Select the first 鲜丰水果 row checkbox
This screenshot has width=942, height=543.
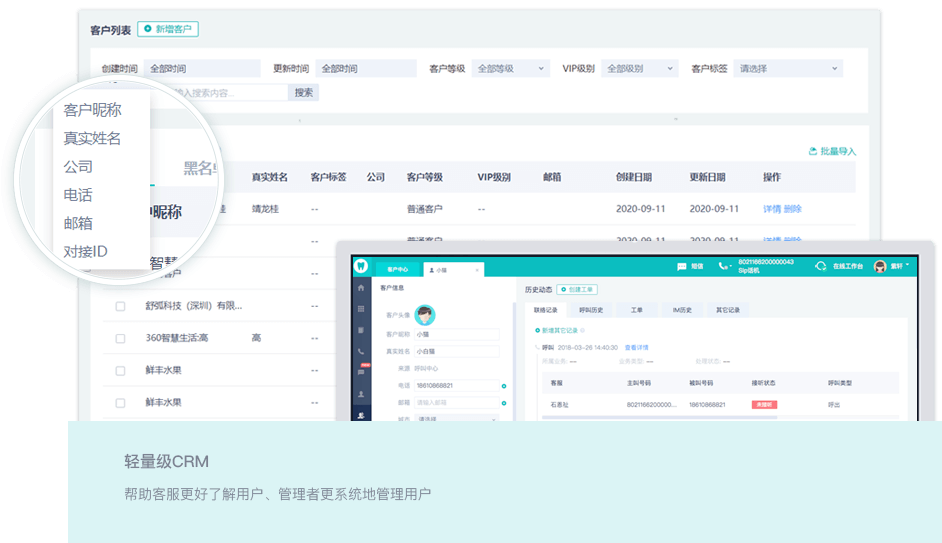click(120, 370)
